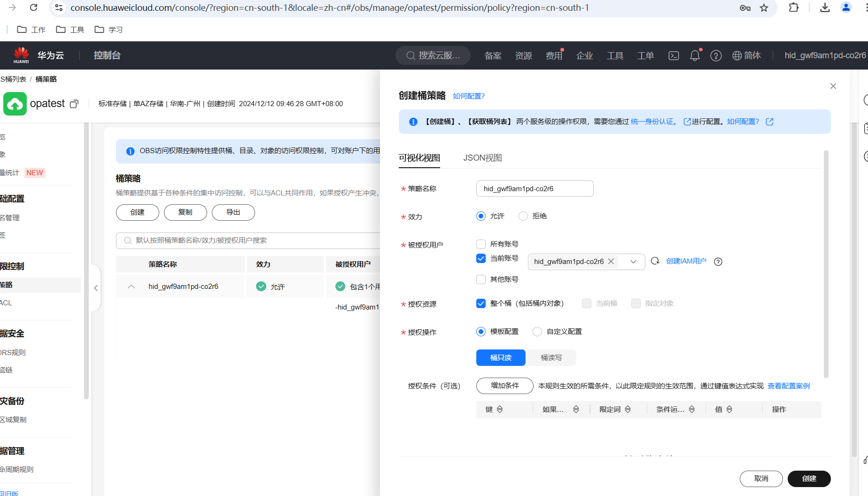Viewport: 868px width, 496px height.
Task: Click 复制 button in bucket policy list
Action: coord(186,212)
